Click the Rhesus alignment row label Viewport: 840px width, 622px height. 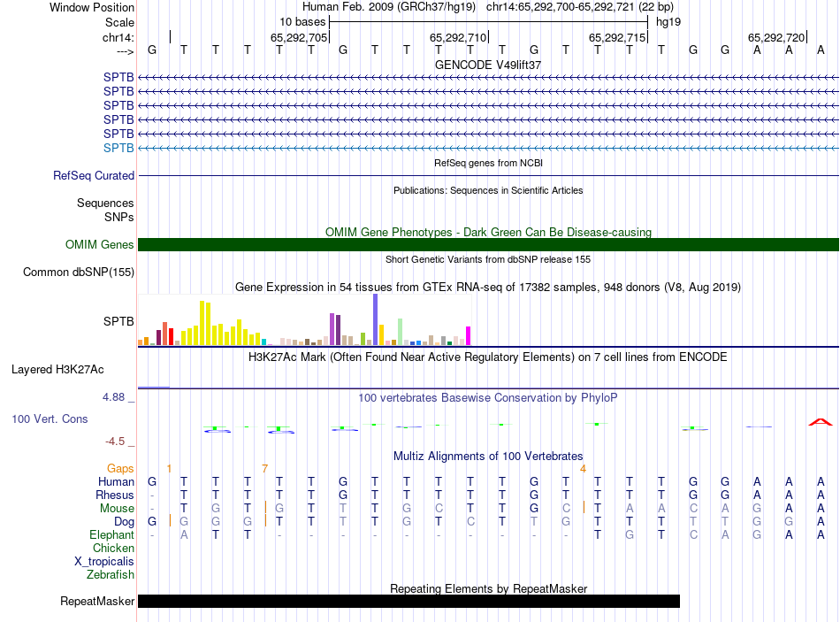point(115,495)
